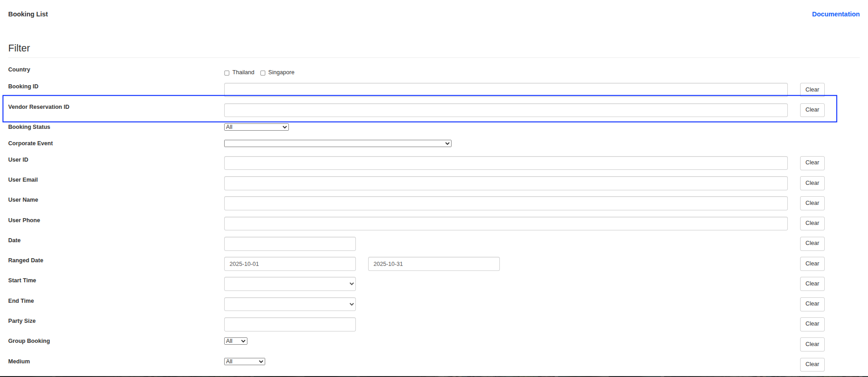Open the Booking Status dropdown

point(256,127)
